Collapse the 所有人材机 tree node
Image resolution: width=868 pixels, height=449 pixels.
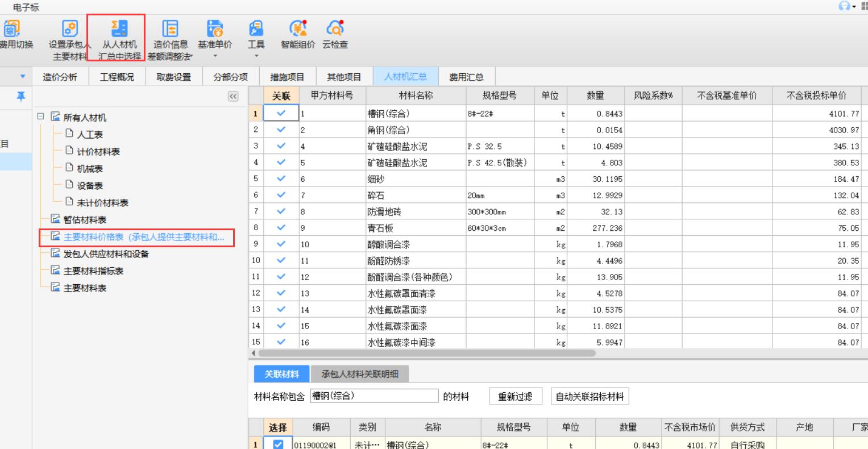click(40, 116)
